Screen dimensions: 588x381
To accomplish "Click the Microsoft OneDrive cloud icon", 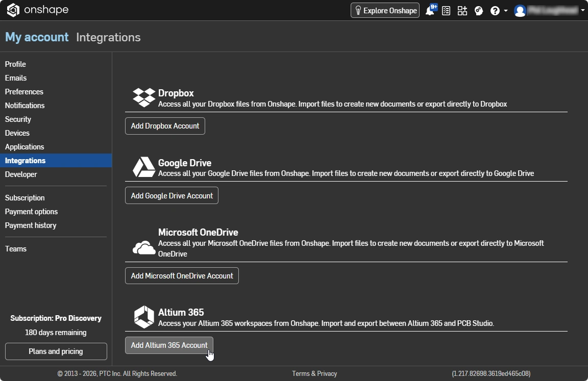I will point(144,248).
